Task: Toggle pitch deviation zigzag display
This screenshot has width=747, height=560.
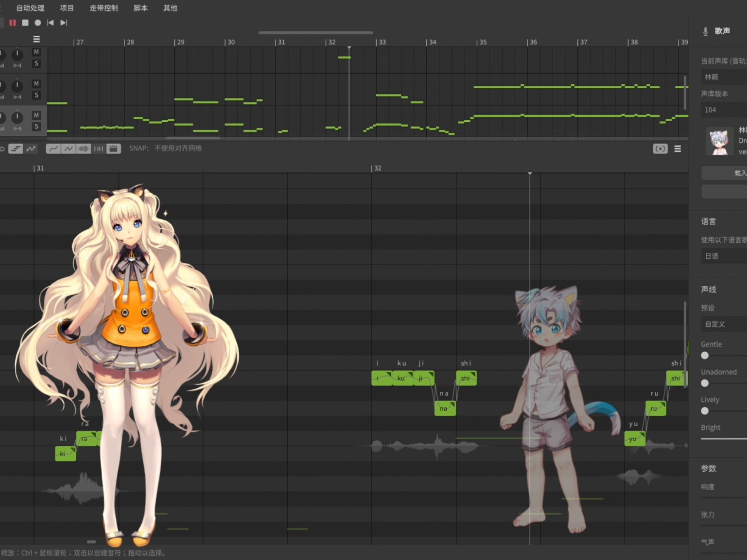Action: click(x=68, y=149)
